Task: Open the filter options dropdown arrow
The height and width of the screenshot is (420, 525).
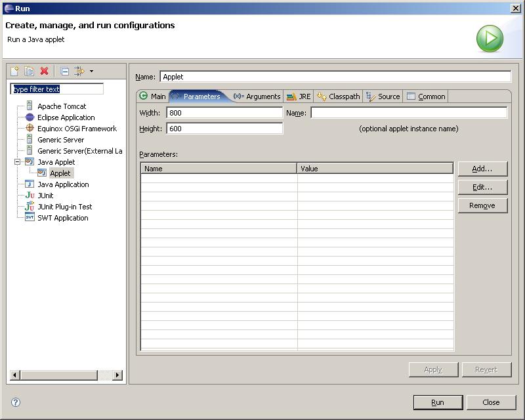Action: pos(91,72)
